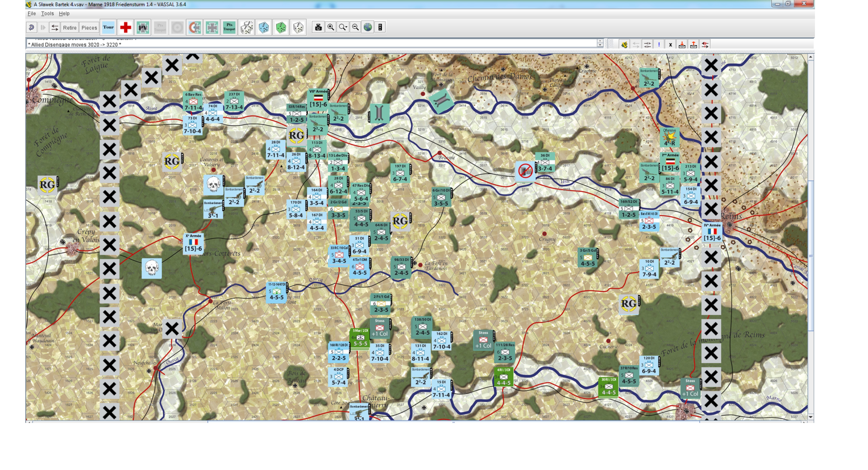Open the Tools menu
This screenshot has height=470, width=868.
point(48,14)
